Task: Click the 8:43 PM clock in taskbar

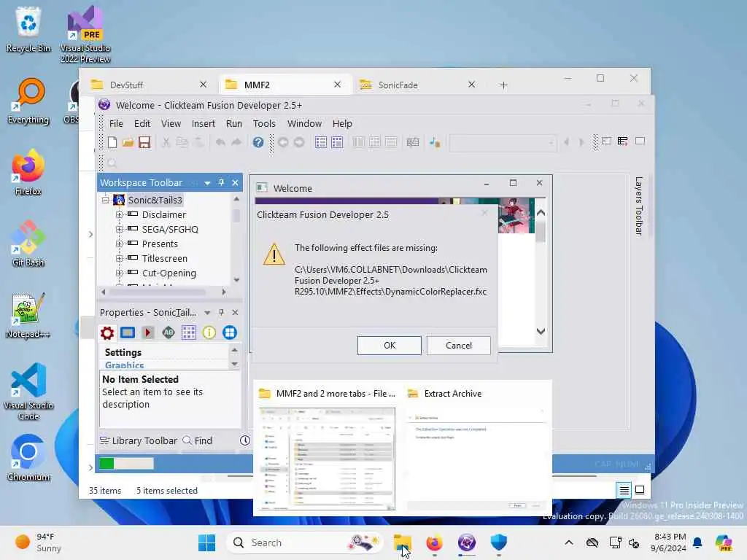Action: pyautogui.click(x=670, y=542)
